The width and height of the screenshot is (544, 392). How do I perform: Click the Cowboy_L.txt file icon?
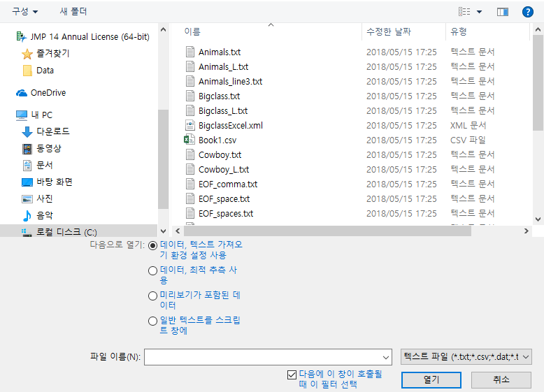189,169
